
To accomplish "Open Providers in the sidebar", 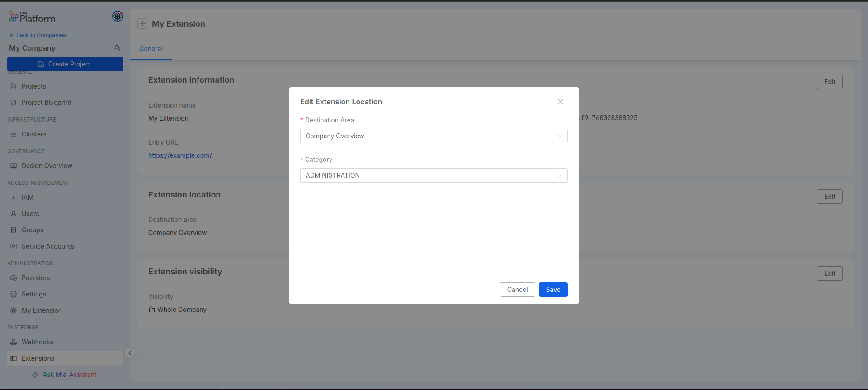I will tap(65, 278).
